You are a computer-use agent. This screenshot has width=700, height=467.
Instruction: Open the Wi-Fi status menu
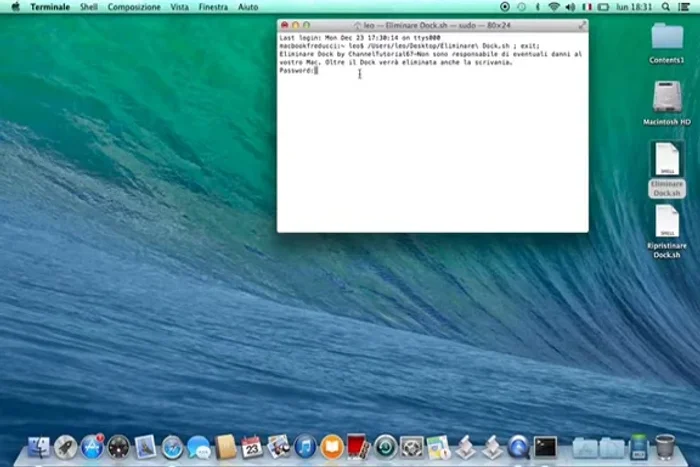554,7
